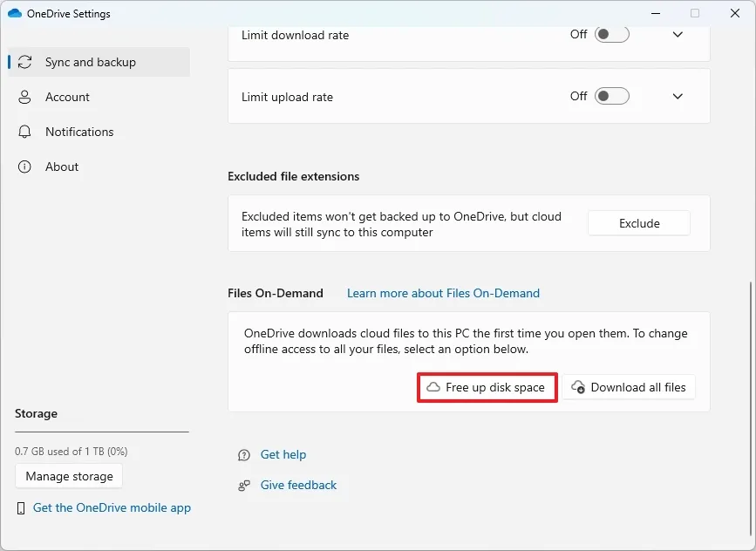Click the info icon beside About

click(26, 167)
